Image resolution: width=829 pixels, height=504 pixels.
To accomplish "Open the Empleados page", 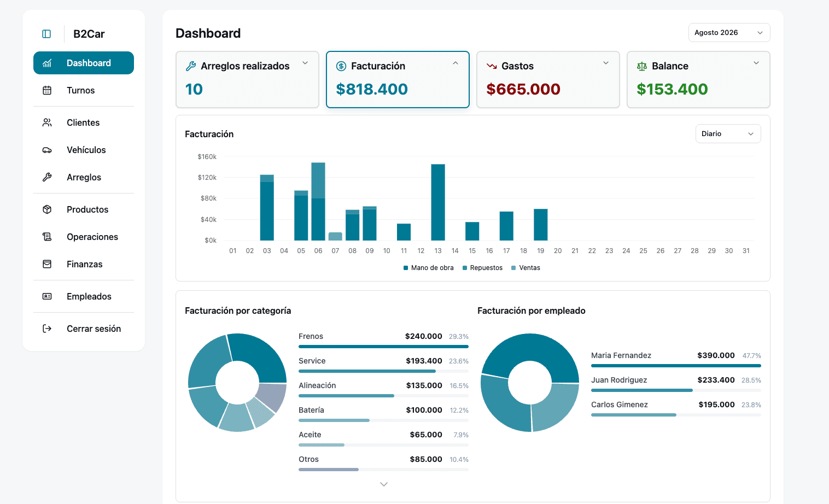I will [84, 296].
